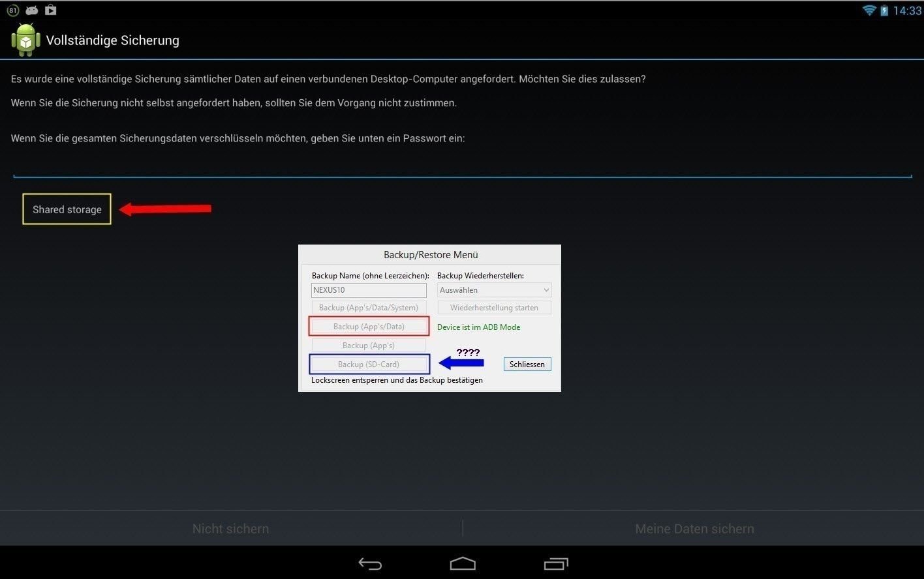Open the Recent apps overview
Image resolution: width=924 pixels, height=579 pixels.
click(556, 563)
